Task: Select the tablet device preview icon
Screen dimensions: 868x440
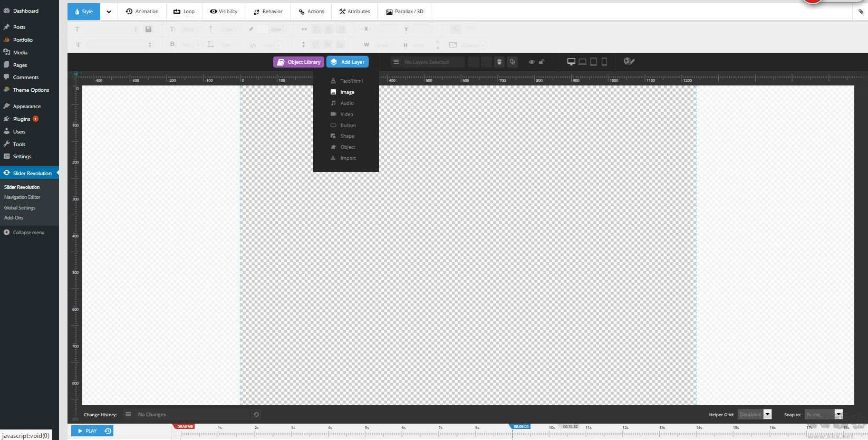Action: coord(593,62)
